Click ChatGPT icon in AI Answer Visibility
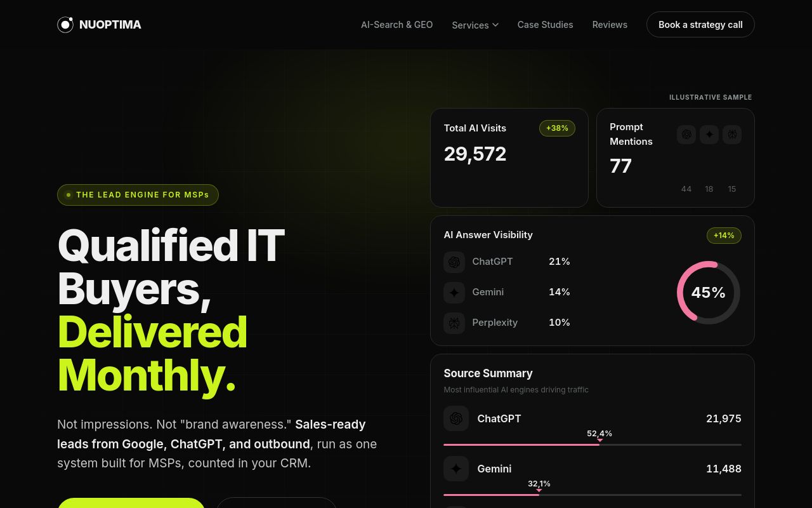 (x=454, y=262)
